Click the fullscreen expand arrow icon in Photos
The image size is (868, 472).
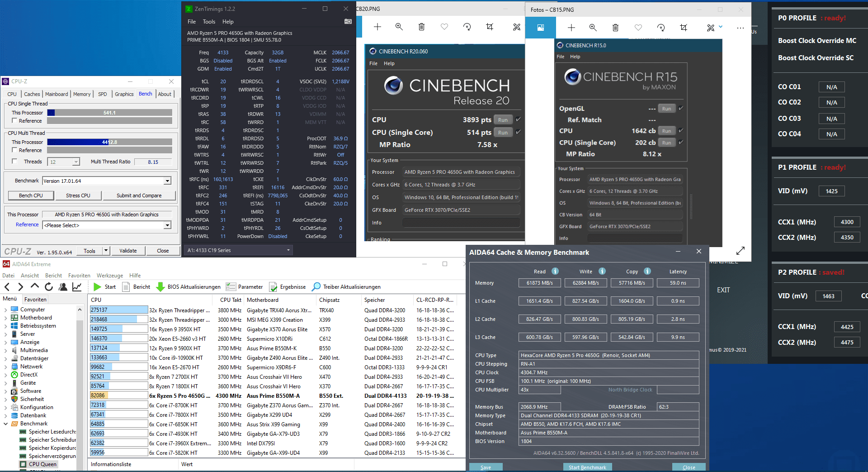click(x=741, y=250)
